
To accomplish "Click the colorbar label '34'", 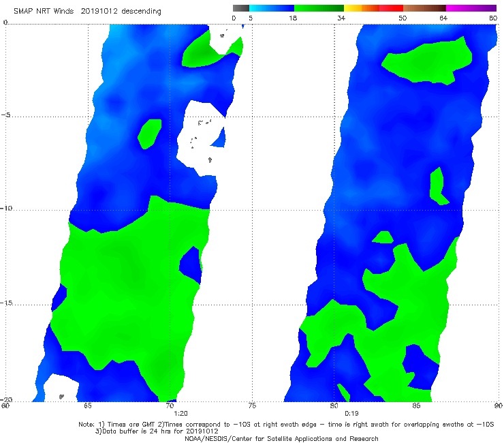I will (341, 18).
